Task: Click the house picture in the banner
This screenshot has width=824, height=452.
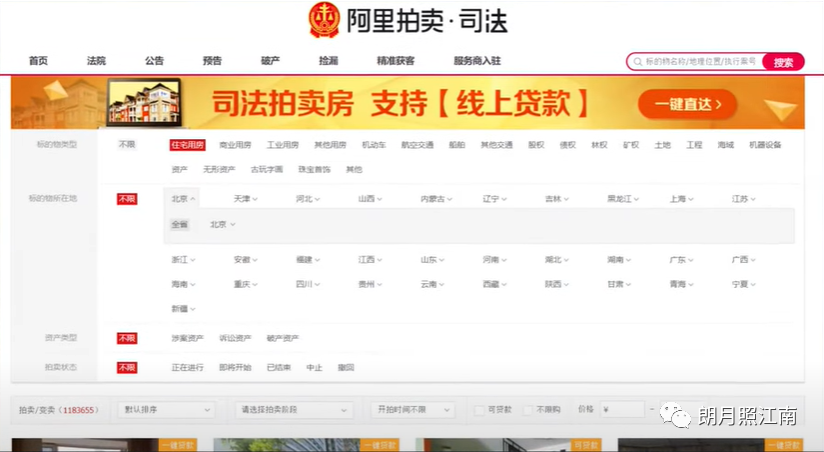Action: 145,102
